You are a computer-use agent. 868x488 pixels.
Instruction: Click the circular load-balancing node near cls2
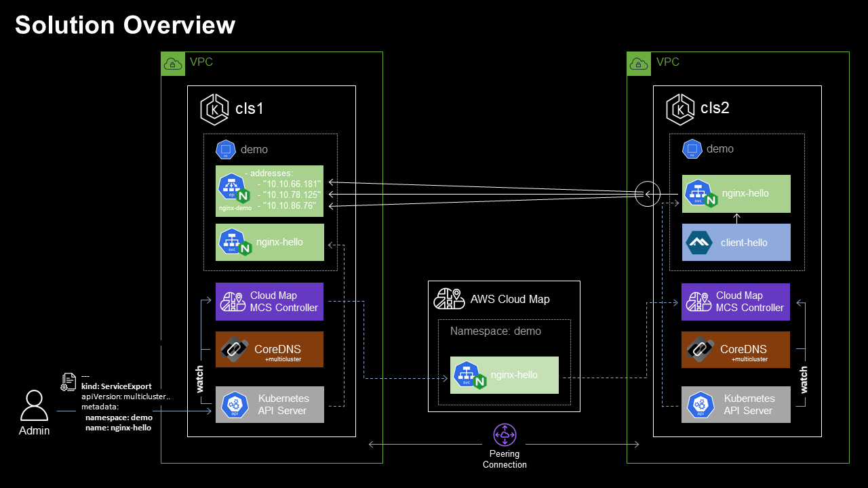(x=648, y=195)
